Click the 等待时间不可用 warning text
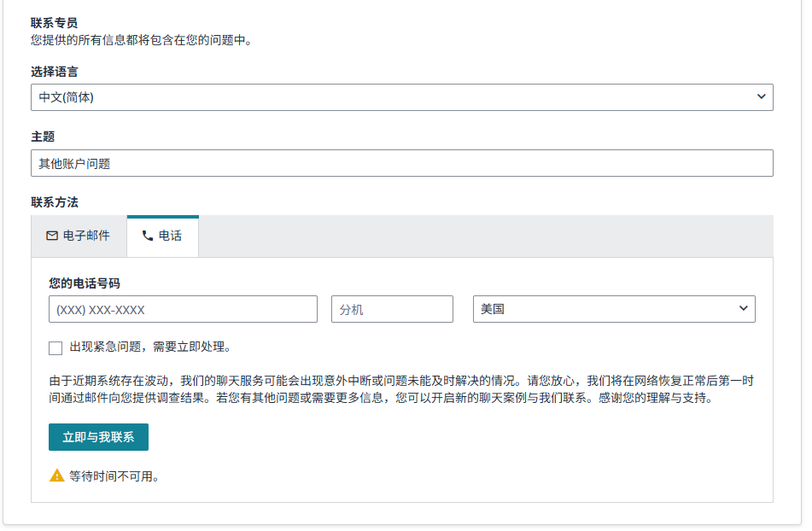812x531 pixels. [x=114, y=476]
